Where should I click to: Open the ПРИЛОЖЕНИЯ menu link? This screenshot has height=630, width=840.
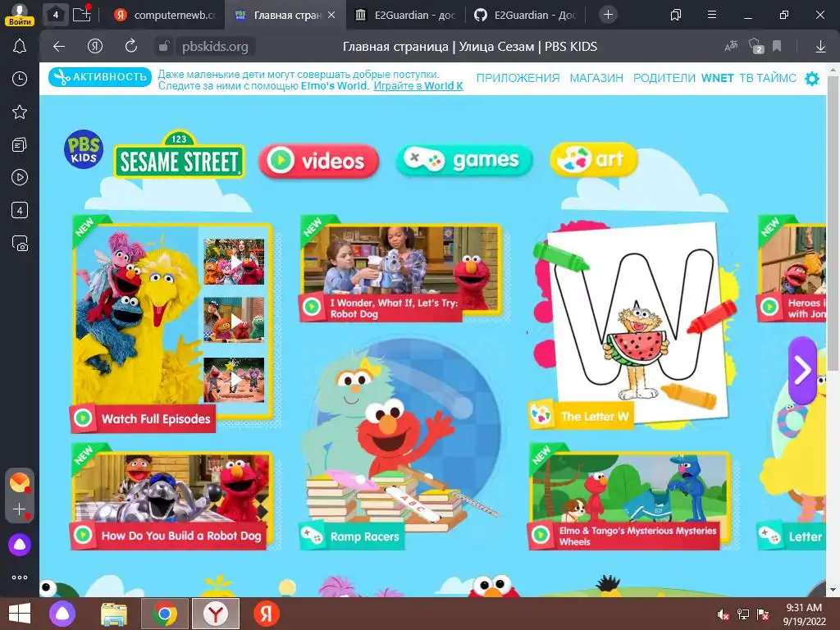pos(518,78)
